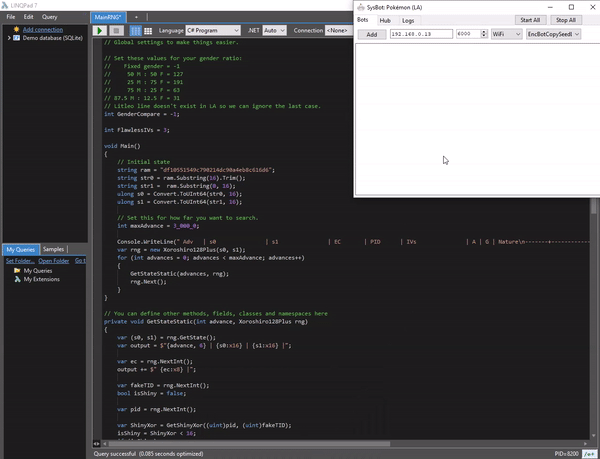600x459 pixels.
Task: Switch to the Samples panel tab
Action: (53, 249)
